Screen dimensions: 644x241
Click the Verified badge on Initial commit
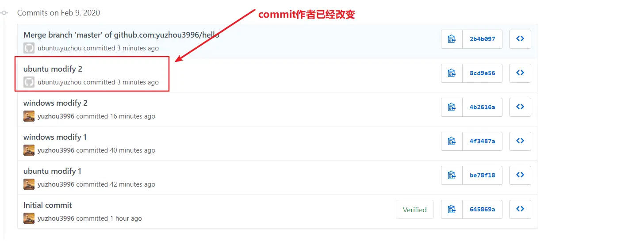(414, 210)
